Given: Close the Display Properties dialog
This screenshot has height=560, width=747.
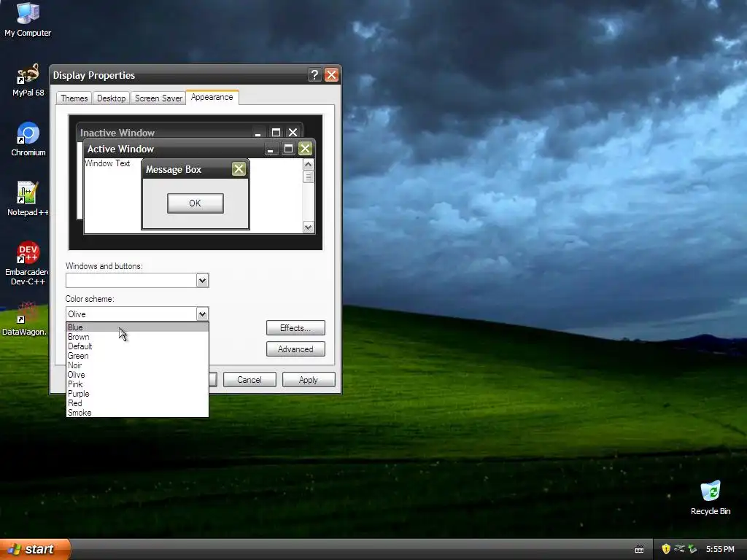Looking at the screenshot, I should click(x=331, y=75).
